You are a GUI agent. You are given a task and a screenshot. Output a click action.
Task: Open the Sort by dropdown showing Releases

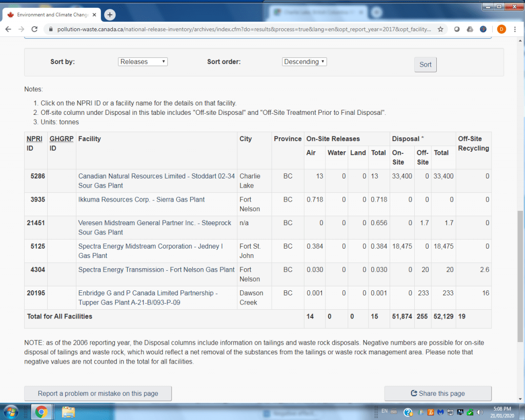point(143,62)
